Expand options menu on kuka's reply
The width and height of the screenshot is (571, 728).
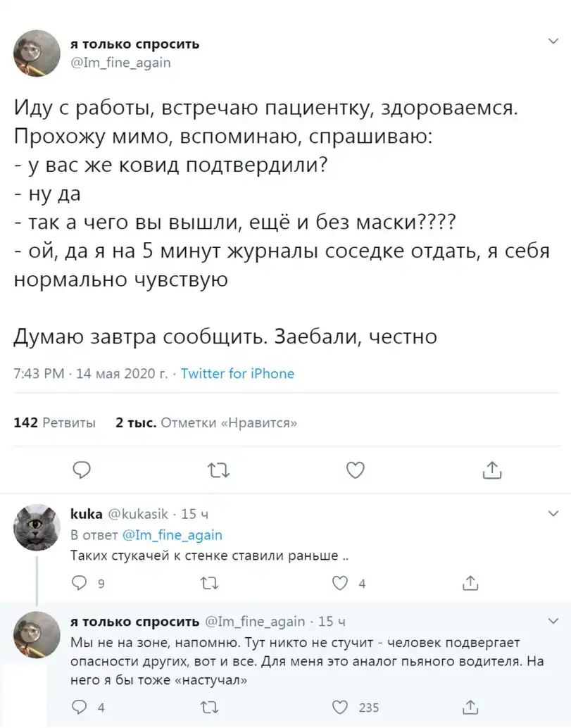tap(553, 513)
